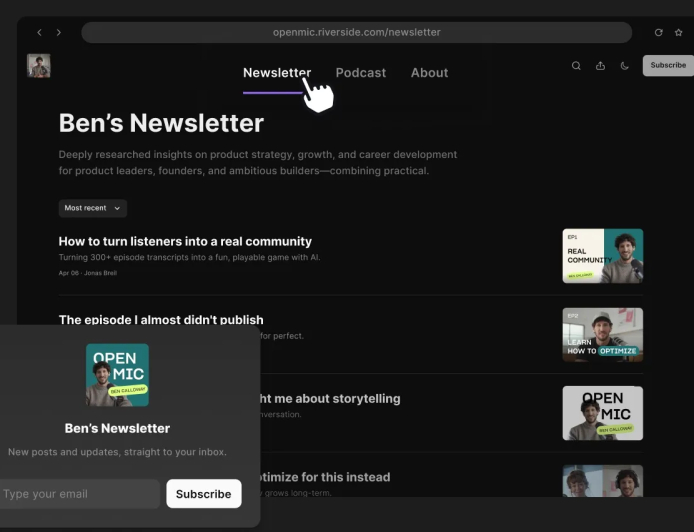Click the Subscribe button in the top header
The width and height of the screenshot is (694, 532).
668,65
